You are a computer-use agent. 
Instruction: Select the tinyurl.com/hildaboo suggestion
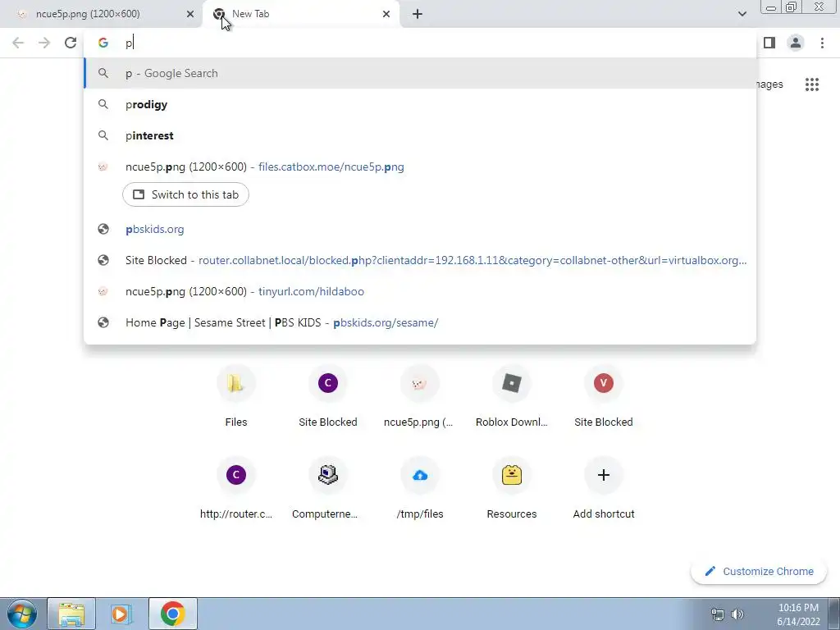click(420, 291)
